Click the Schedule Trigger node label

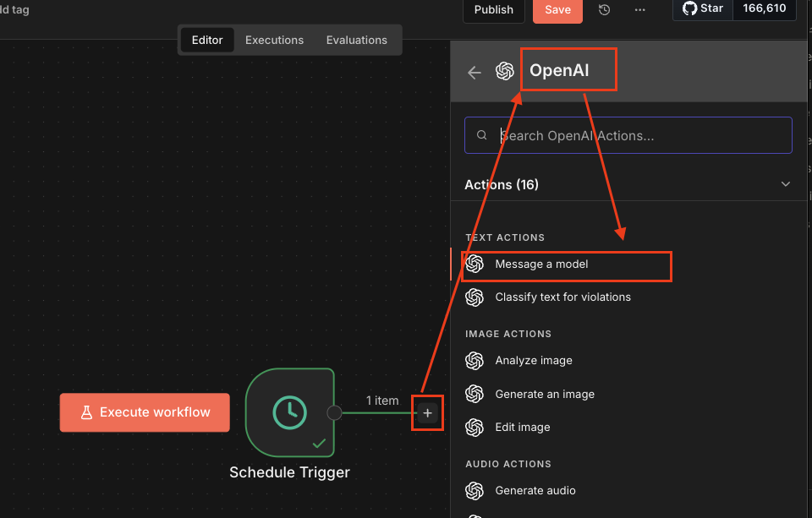click(289, 472)
